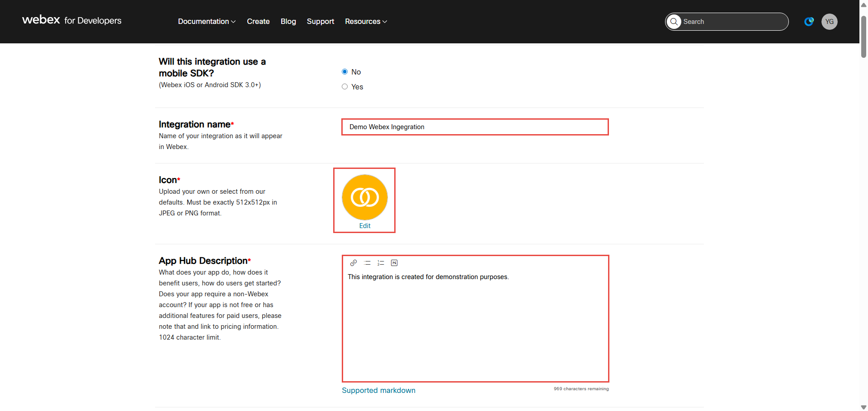Click the insert link icon in description toolbar

click(354, 263)
